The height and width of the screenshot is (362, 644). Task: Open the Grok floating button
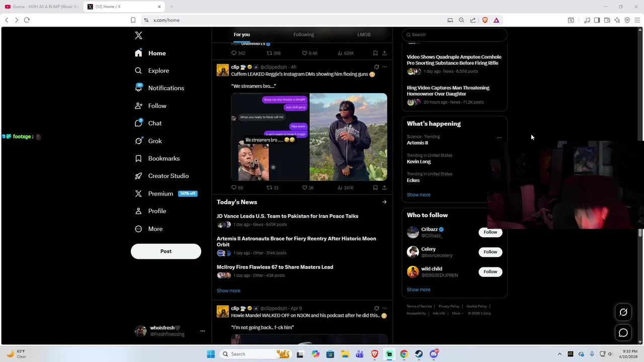point(623,312)
